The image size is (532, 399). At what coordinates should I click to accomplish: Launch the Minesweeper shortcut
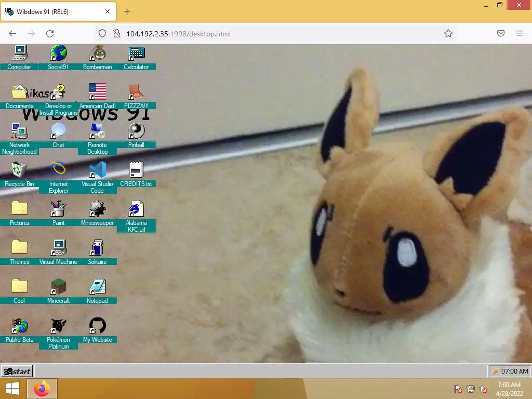(97, 214)
